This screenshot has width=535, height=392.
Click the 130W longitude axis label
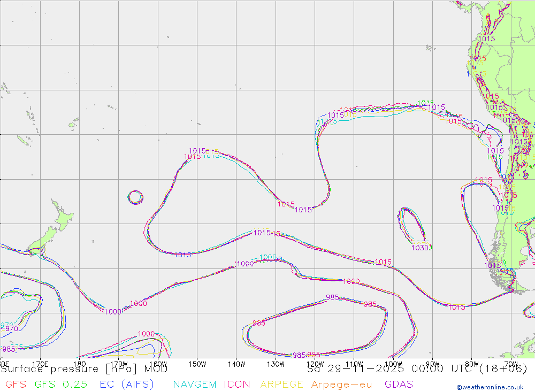click(276, 364)
